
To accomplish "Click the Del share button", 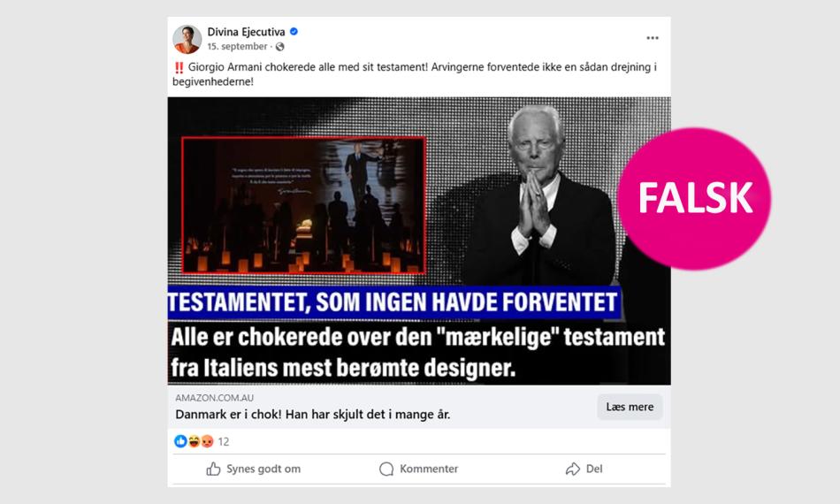I will click(584, 469).
